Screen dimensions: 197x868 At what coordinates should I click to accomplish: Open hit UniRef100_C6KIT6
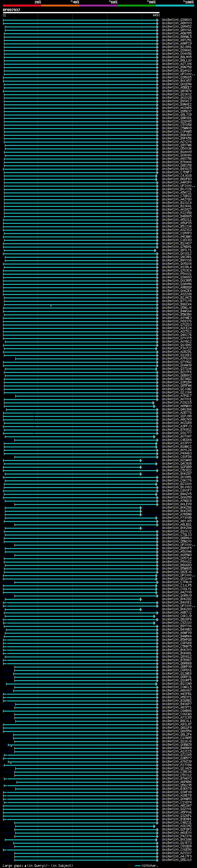click(177, 481)
